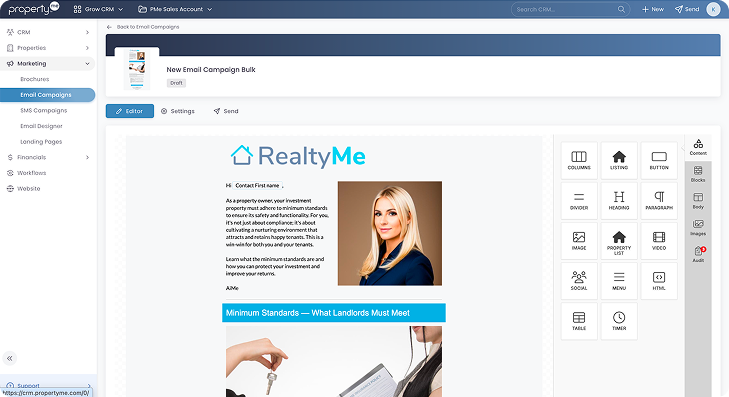Open the Audit panel tab

tap(698, 254)
